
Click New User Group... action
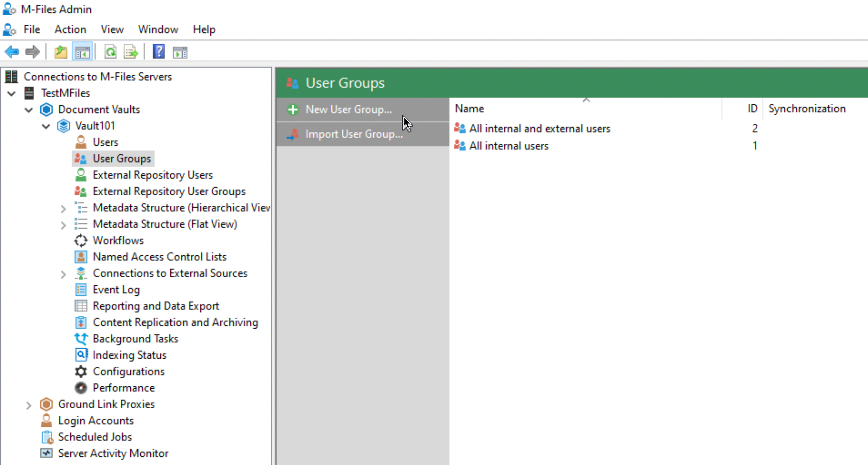(363, 110)
